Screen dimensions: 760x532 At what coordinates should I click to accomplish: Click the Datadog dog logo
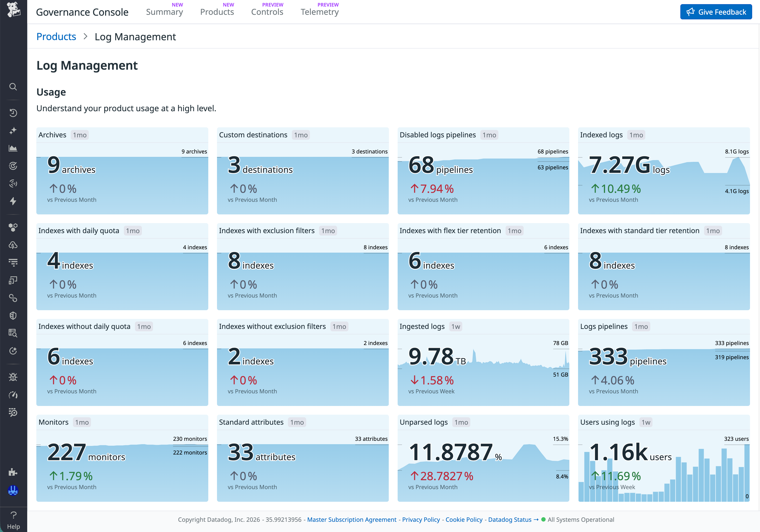13,10
